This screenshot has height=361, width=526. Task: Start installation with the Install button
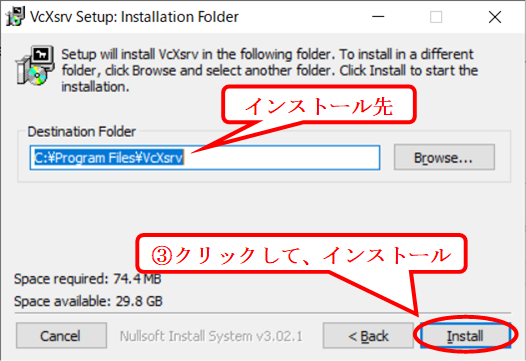coord(465,336)
